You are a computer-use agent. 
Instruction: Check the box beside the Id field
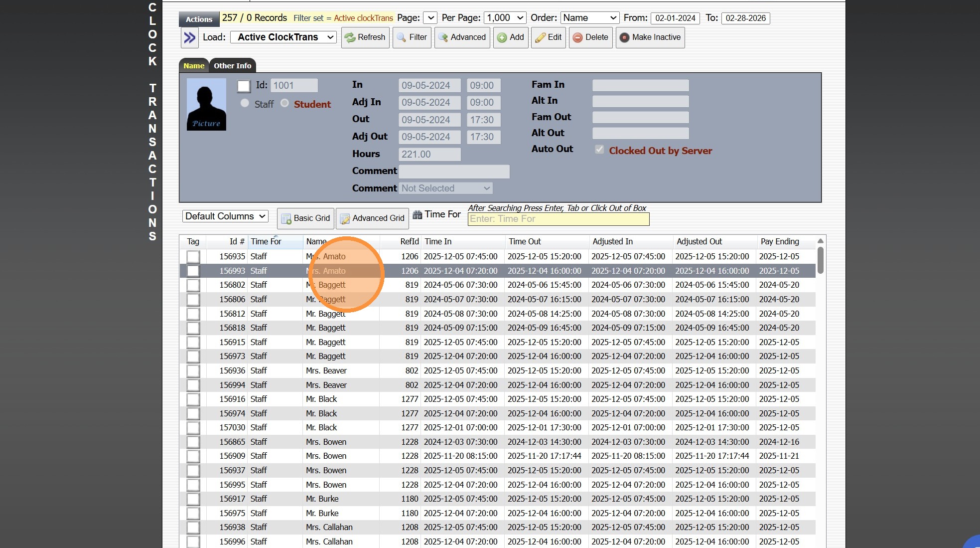click(244, 86)
